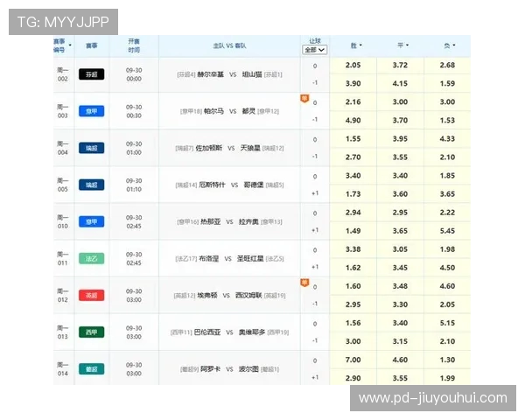Click the green 法乙 league badge

click(x=91, y=259)
